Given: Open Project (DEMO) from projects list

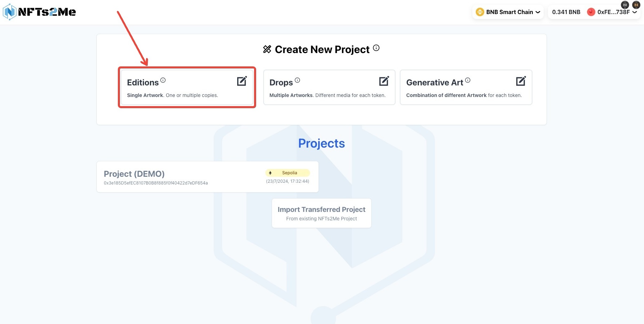Looking at the screenshot, I should pos(208,177).
